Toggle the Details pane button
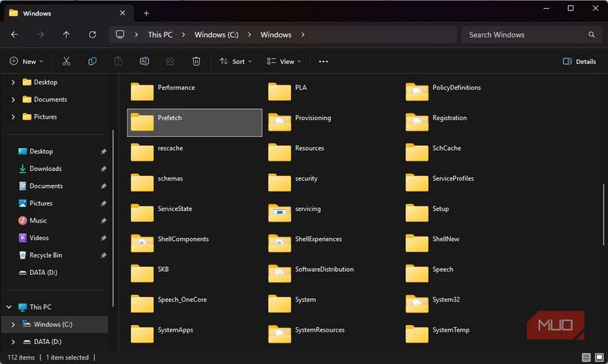This screenshot has width=608, height=364. pos(579,61)
